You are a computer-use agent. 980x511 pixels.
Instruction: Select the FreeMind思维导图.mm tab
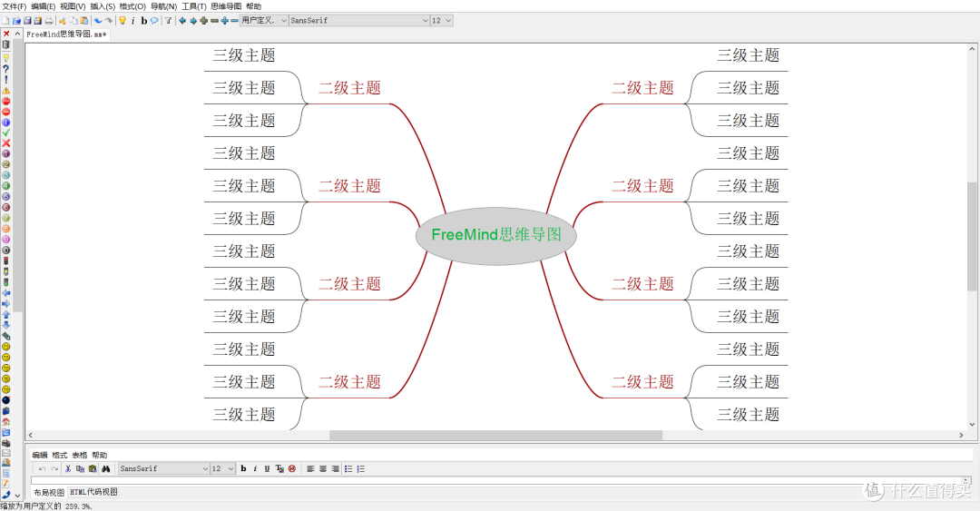[66, 34]
